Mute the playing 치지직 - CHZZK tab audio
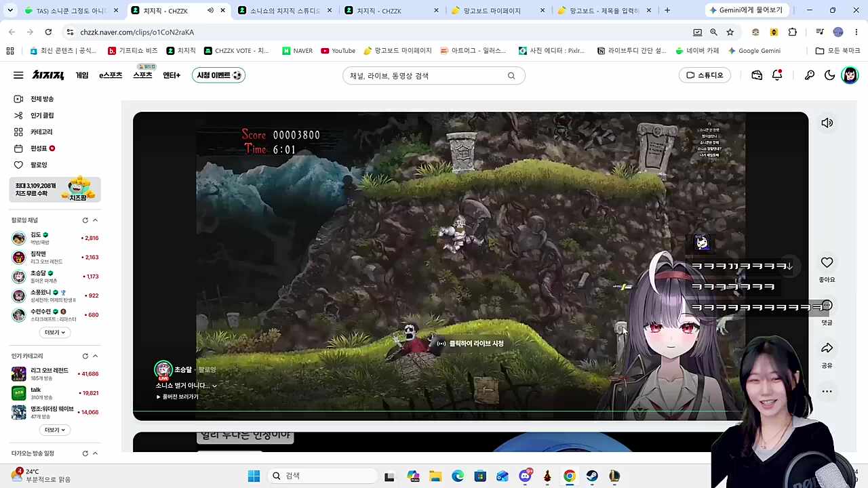Image resolution: width=868 pixels, height=488 pixels. [210, 10]
